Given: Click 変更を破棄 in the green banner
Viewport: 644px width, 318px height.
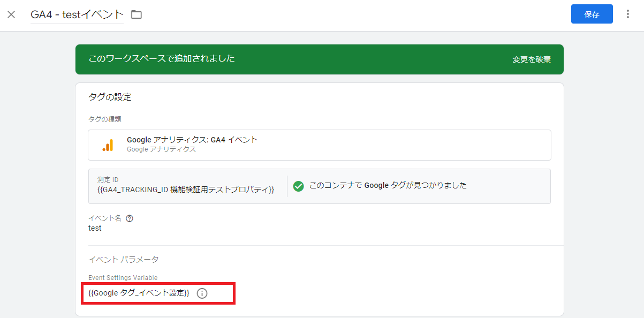Looking at the screenshot, I should click(x=531, y=59).
